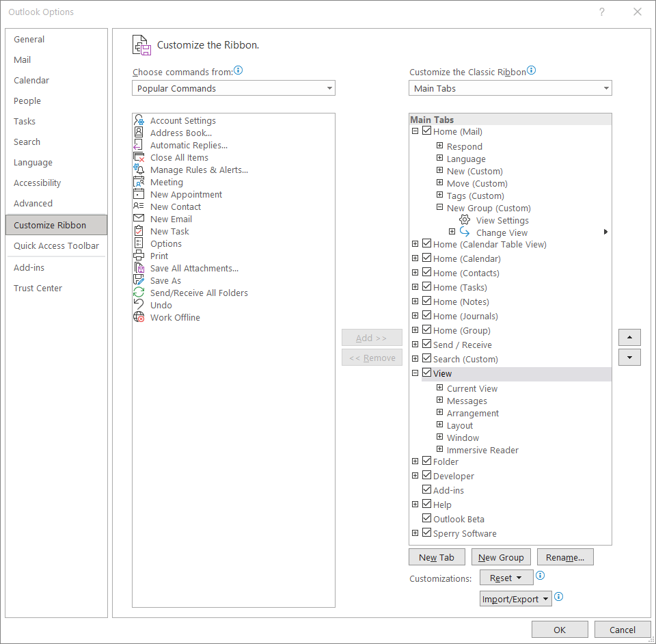
Task: Select the New Contact icon
Action: (139, 206)
